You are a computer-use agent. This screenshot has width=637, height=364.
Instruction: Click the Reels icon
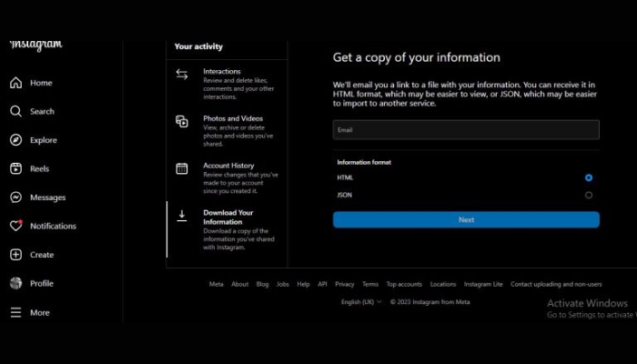click(15, 168)
